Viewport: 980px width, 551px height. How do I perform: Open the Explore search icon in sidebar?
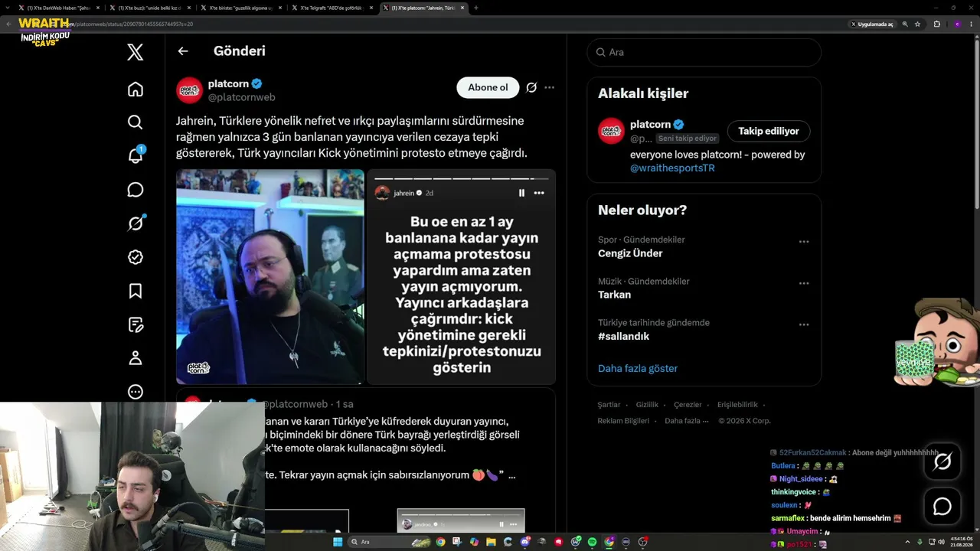[x=136, y=122]
